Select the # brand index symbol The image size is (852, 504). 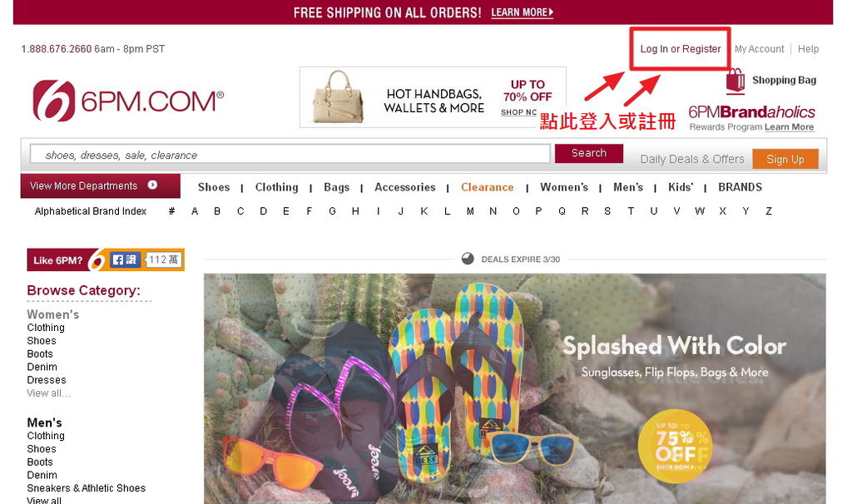tap(171, 211)
